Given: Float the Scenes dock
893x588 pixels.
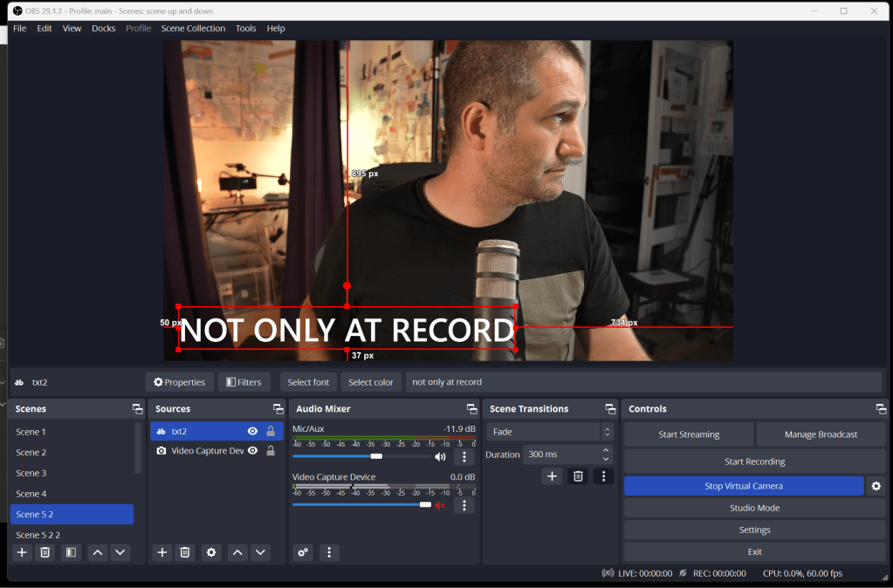Looking at the screenshot, I should click(x=138, y=408).
